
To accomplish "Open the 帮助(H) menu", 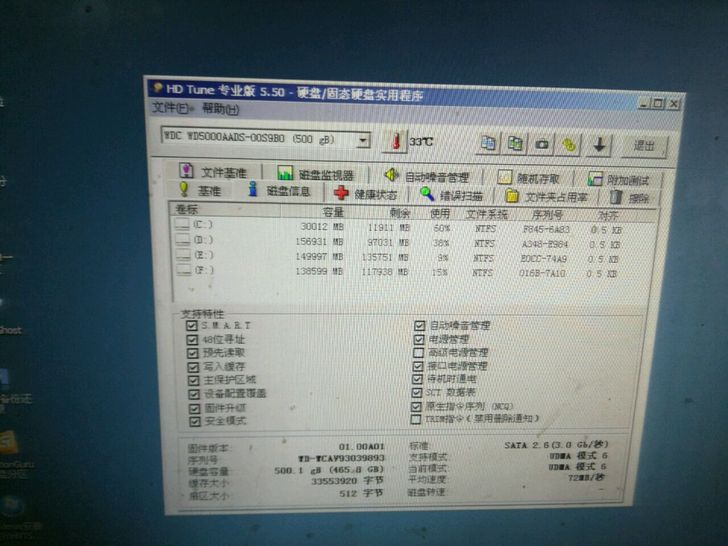I will point(221,109).
